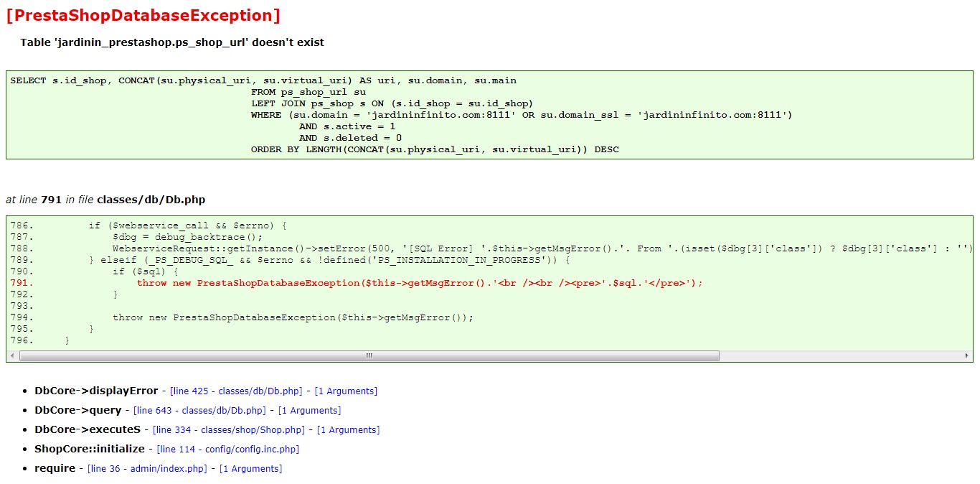Click code line 794 throw statement
Screen dimensions: 980x484
(293, 317)
